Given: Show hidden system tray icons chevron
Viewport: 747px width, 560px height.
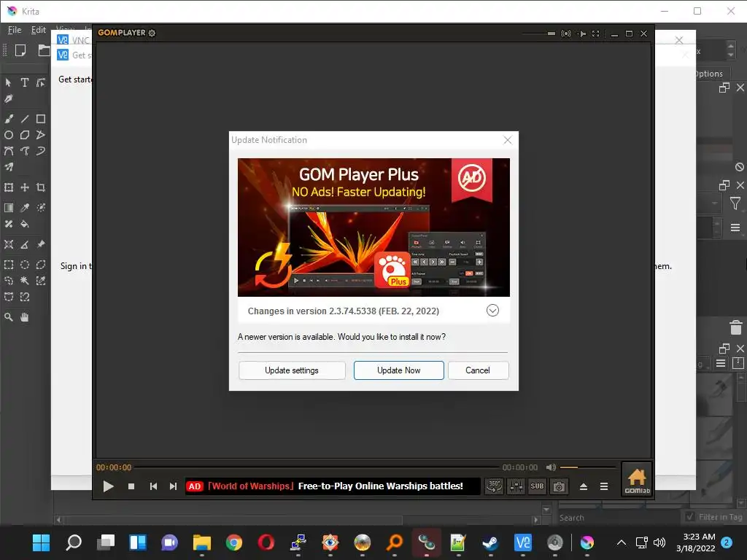Looking at the screenshot, I should pos(622,542).
